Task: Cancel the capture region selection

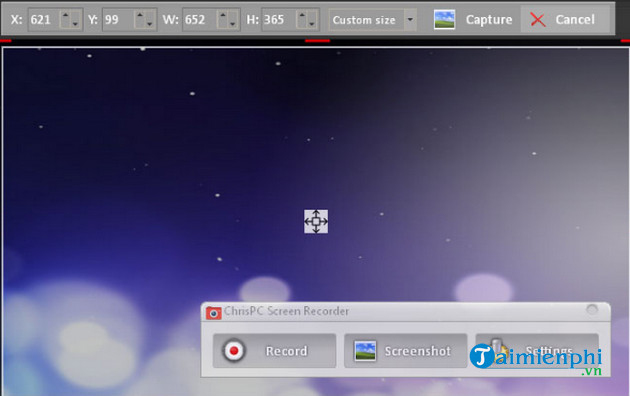Action: point(565,20)
